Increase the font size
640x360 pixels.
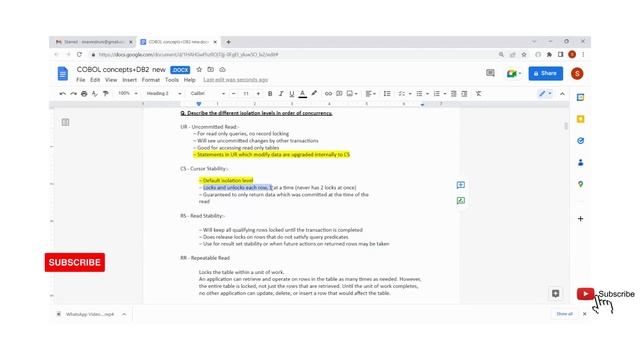[x=258, y=94]
